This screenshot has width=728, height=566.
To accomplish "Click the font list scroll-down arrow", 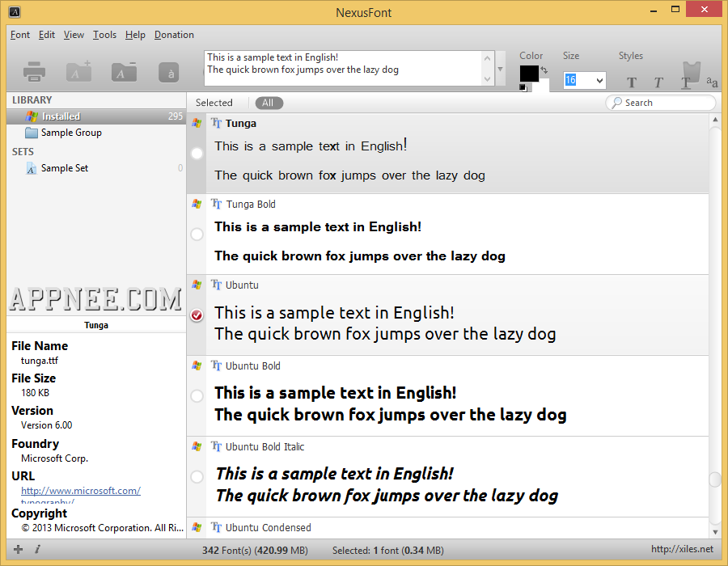I will (715, 532).
